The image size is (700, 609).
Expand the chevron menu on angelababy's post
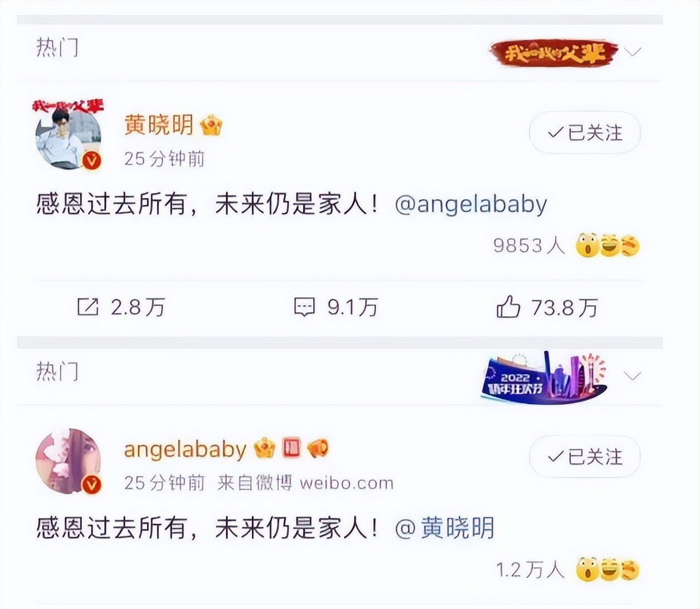pos(633,376)
